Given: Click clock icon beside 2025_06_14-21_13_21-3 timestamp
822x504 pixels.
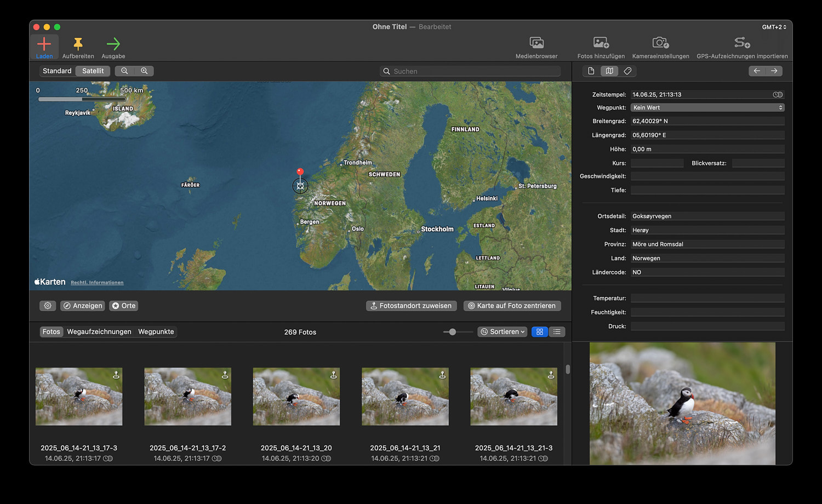Looking at the screenshot, I should click(x=543, y=459).
